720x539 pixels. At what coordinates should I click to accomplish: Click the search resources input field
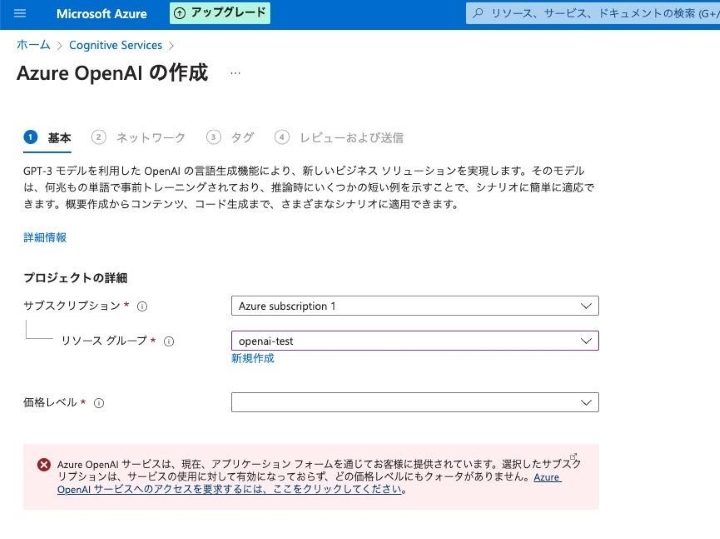tap(595, 14)
